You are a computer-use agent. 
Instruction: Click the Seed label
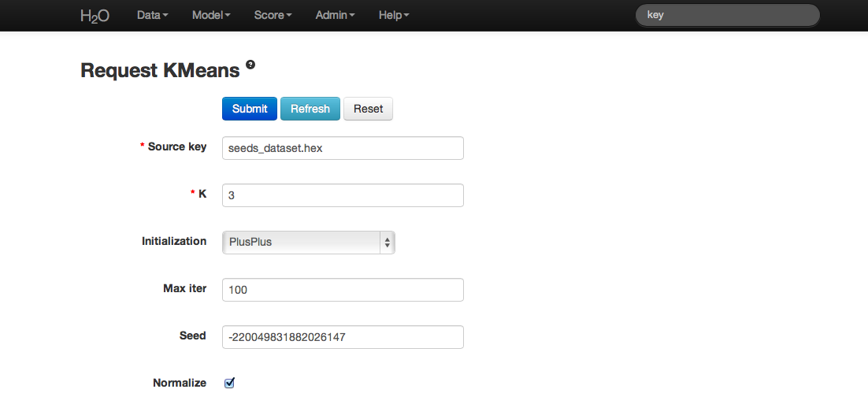click(193, 335)
